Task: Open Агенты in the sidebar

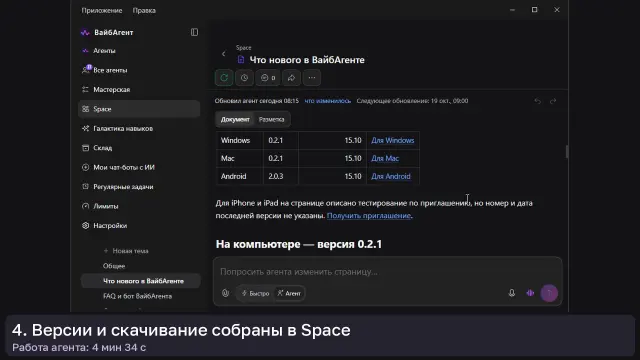Action: 104,51
